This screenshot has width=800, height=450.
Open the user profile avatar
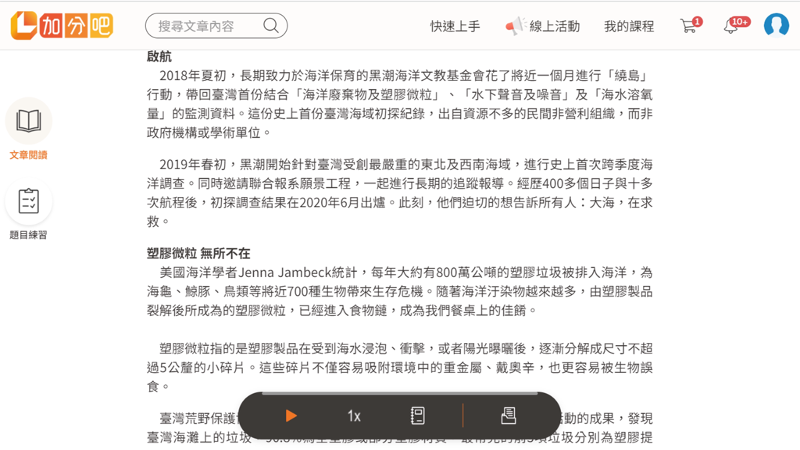click(x=776, y=26)
